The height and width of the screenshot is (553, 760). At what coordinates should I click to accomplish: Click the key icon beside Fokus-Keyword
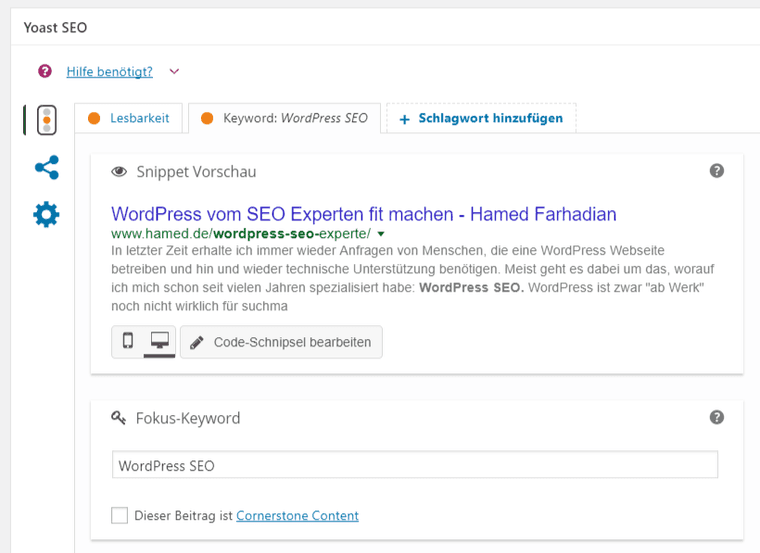118,417
